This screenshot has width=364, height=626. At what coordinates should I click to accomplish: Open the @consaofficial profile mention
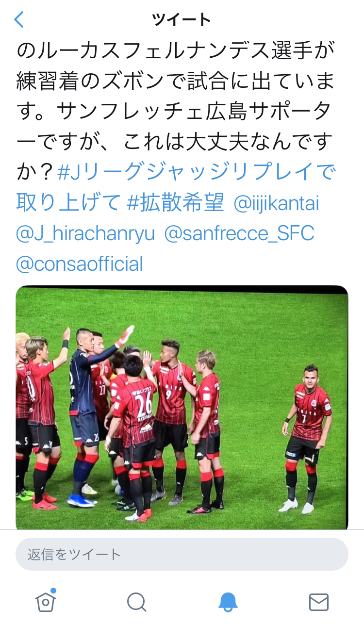80,264
